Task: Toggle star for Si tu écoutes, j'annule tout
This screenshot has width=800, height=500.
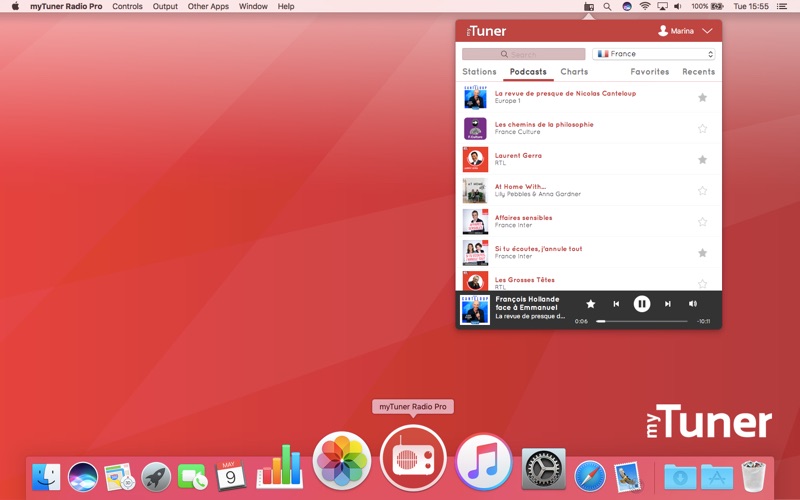Action: click(703, 253)
